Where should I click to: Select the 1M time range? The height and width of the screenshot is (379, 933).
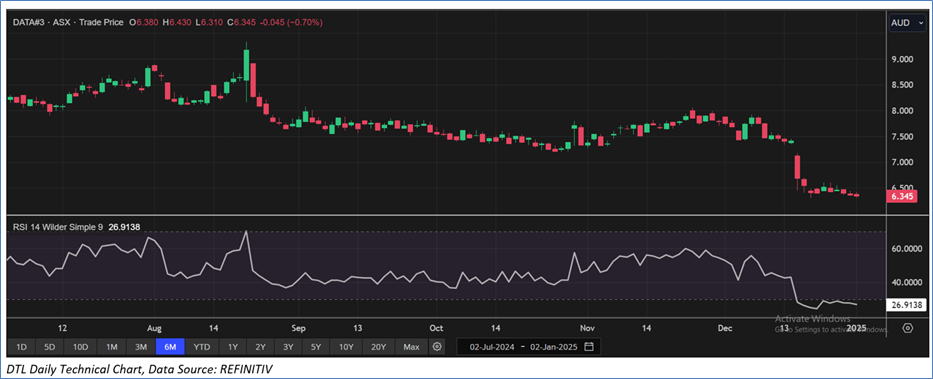coord(111,346)
